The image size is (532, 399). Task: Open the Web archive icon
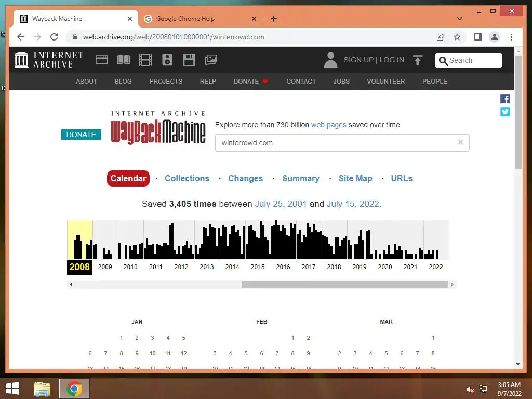tap(101, 60)
